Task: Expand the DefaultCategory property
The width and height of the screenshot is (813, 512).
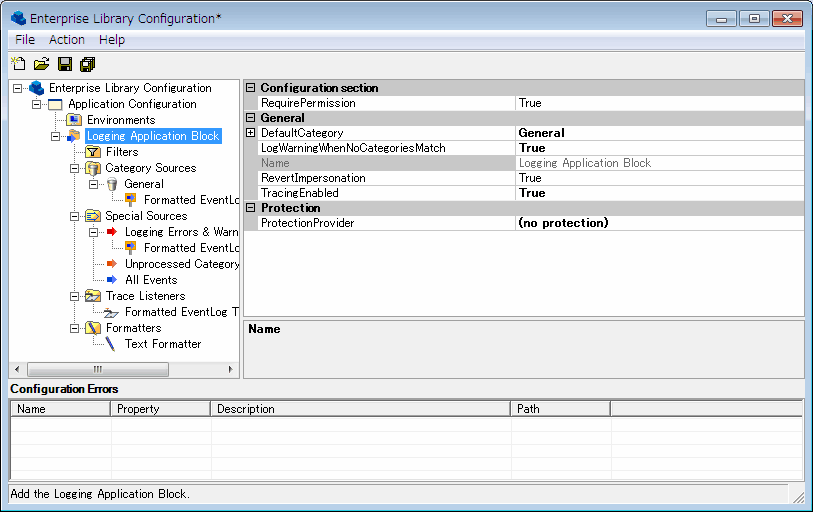Action: click(x=251, y=133)
